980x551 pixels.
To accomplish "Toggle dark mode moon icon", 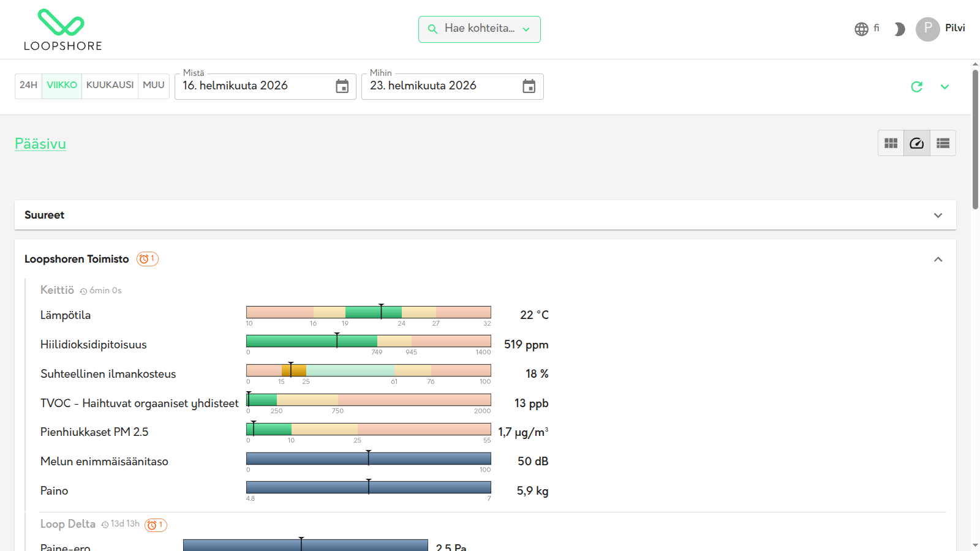I will 899,29.
